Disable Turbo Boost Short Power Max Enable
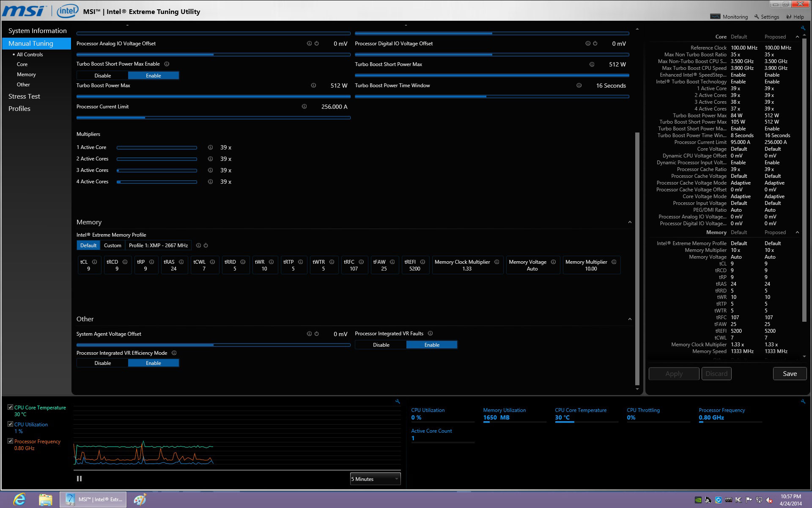Viewport: 812px width, 508px height. (x=102, y=76)
